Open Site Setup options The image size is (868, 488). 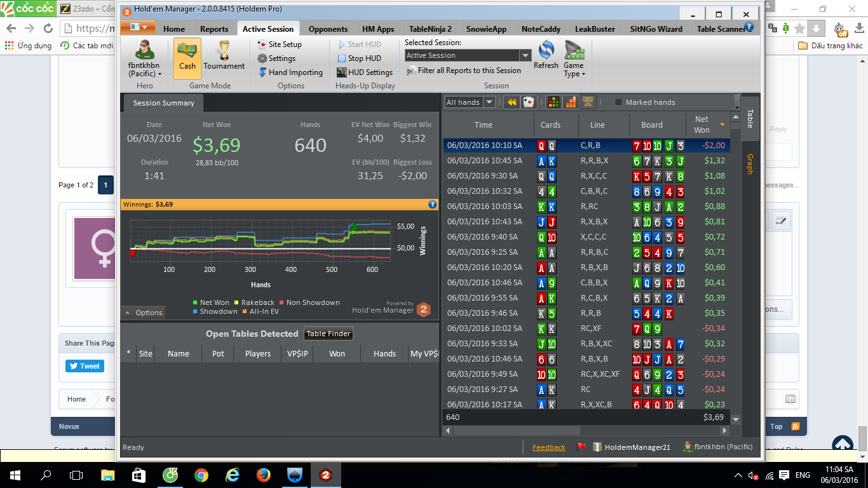(280, 44)
